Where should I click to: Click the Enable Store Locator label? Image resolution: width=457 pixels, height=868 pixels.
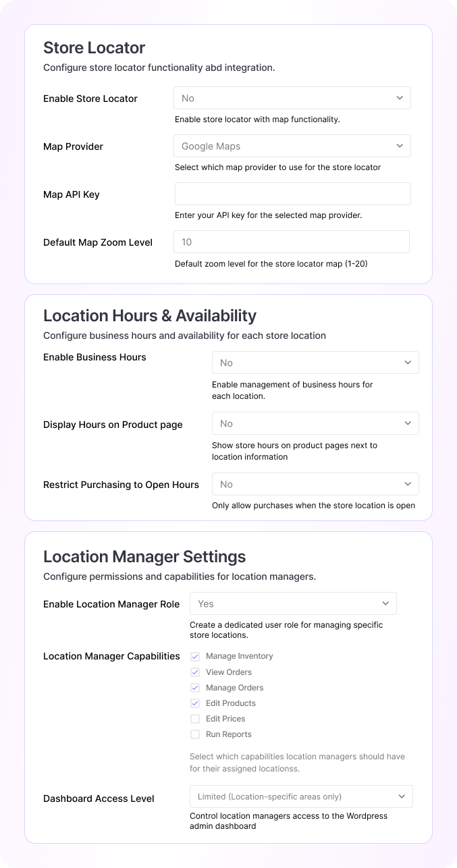pos(90,99)
